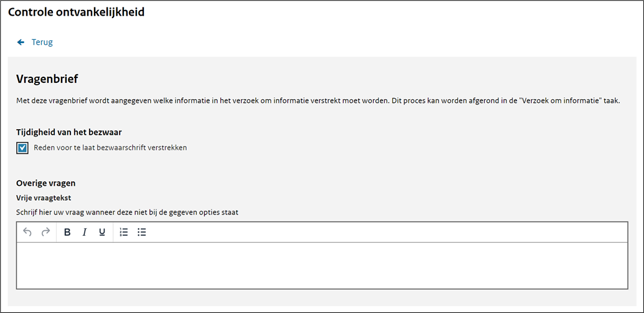Click the 'Reden voor te laat bezwaarschrift verstrekken' label
The width and height of the screenshot is (644, 313).
pos(110,148)
